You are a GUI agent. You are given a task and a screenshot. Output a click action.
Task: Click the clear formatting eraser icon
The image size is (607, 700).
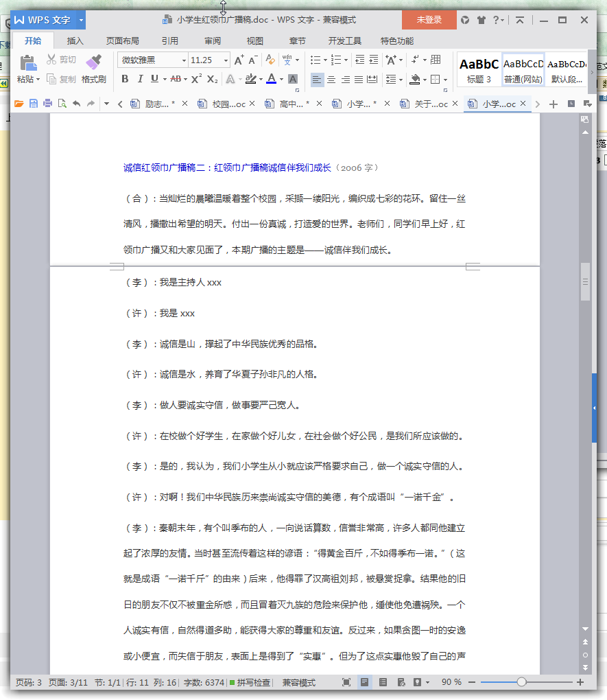270,60
